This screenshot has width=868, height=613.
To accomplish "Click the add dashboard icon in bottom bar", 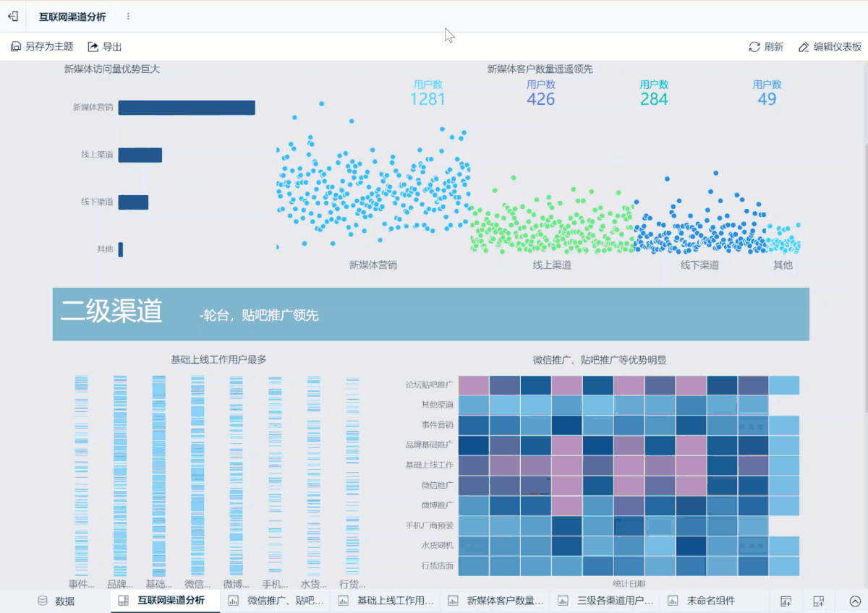I will click(x=819, y=601).
